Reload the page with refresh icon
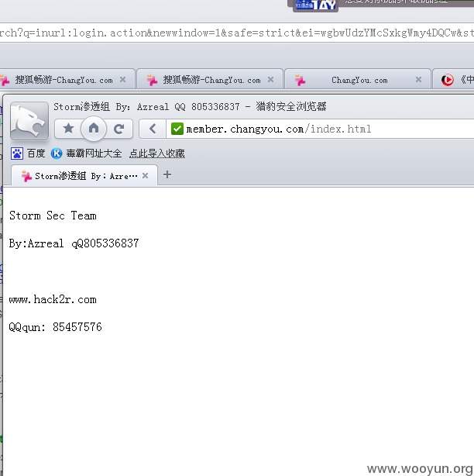Screen dimensions: 474x476 pyautogui.click(x=118, y=129)
